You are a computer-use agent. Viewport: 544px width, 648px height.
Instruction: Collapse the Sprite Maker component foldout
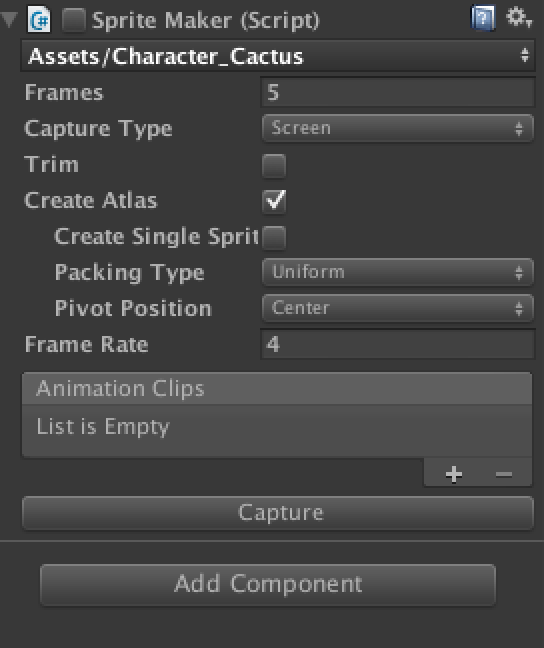[9, 19]
